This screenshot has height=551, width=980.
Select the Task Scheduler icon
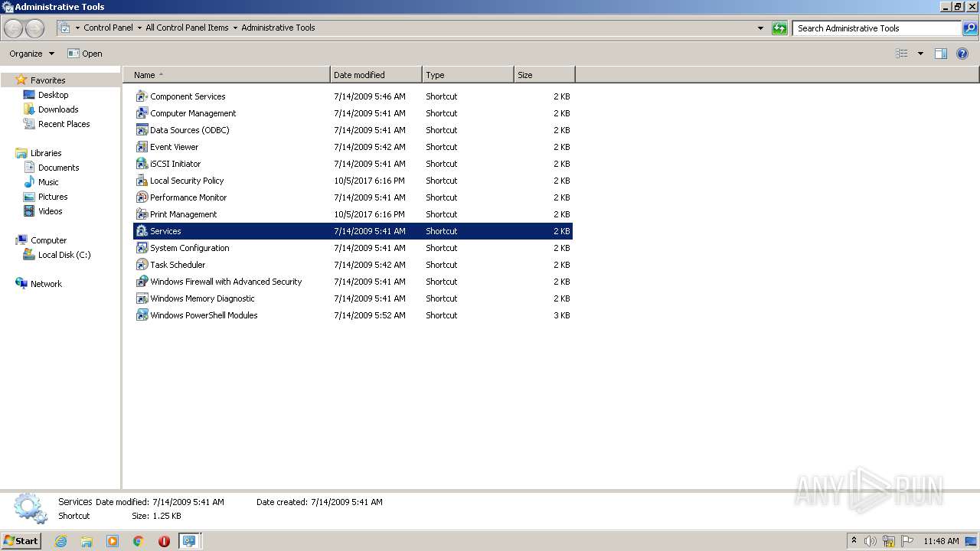[x=142, y=265]
